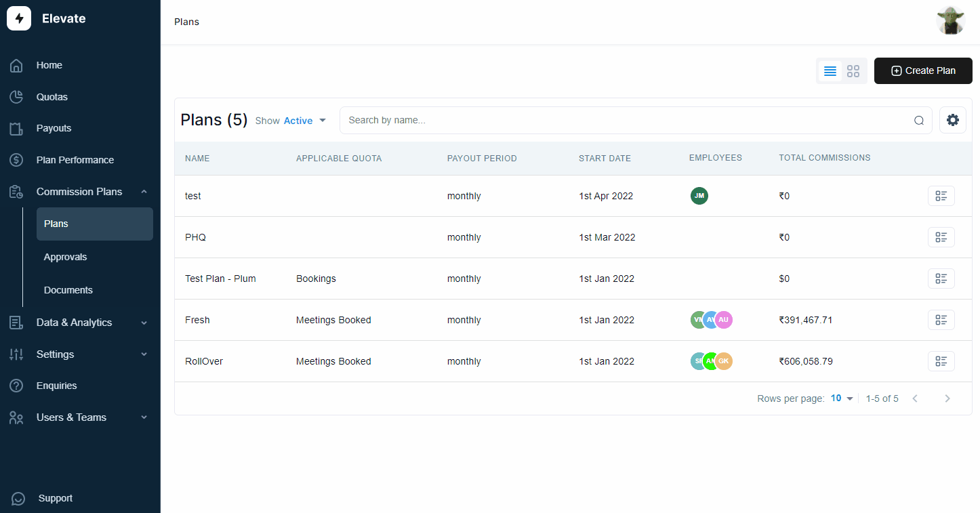
Task: Click the TOTAL COMMISSIONS column header
Action: 825,158
